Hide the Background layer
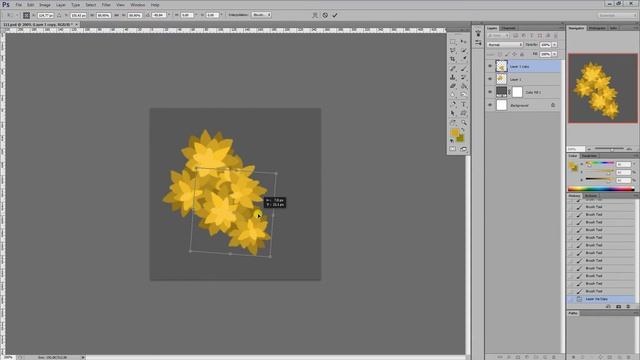 490,105
